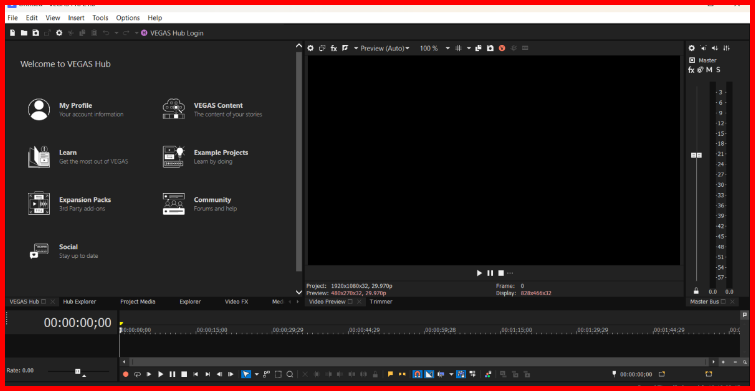The height and width of the screenshot is (391, 755).
Task: Open the Social section
Action: click(x=64, y=251)
